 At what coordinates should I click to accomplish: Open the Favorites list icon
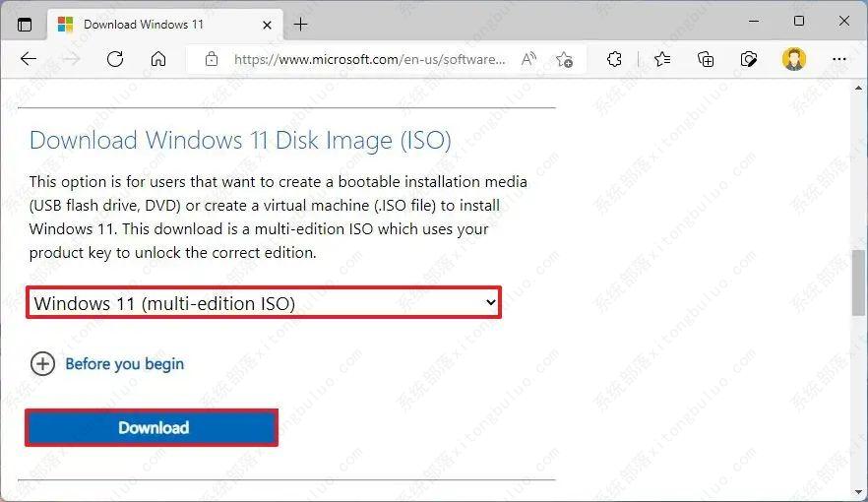tap(662, 59)
